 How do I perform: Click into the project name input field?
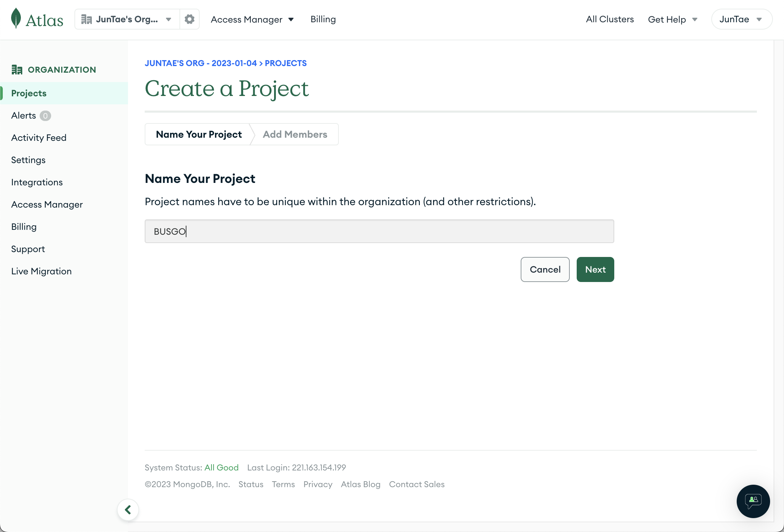[x=379, y=231]
